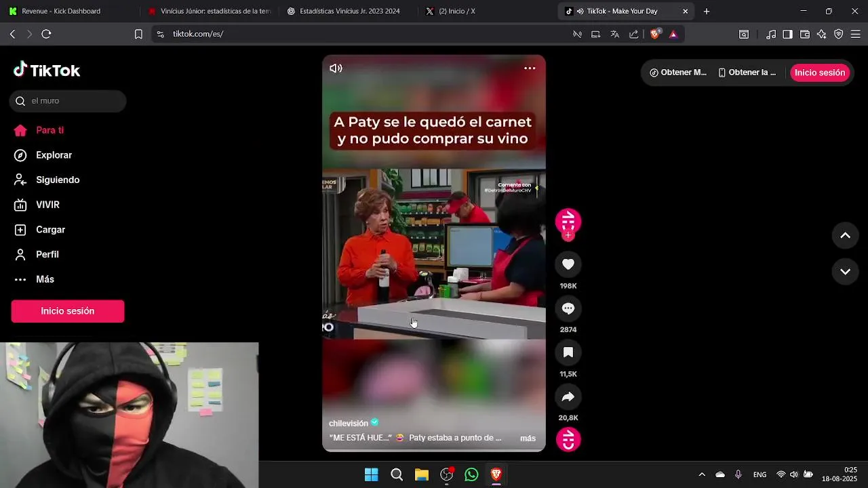Open the ENG language selector
Image resolution: width=868 pixels, height=488 pixels.
click(x=759, y=474)
